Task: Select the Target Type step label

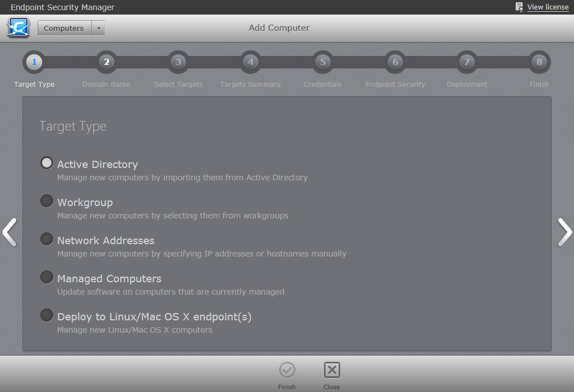Action: 34,85
